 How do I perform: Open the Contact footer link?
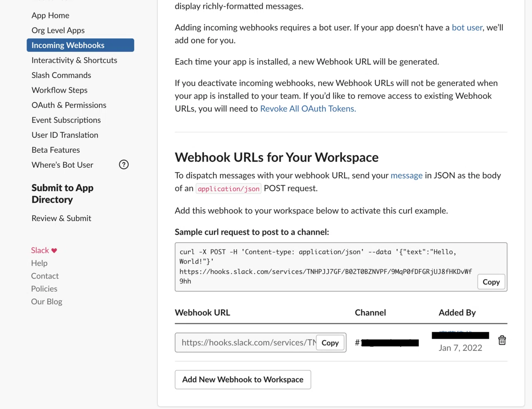(x=45, y=276)
